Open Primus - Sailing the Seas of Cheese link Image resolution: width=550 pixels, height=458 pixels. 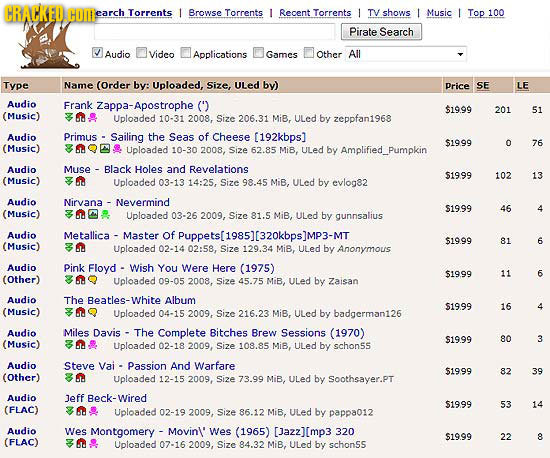tap(185, 137)
